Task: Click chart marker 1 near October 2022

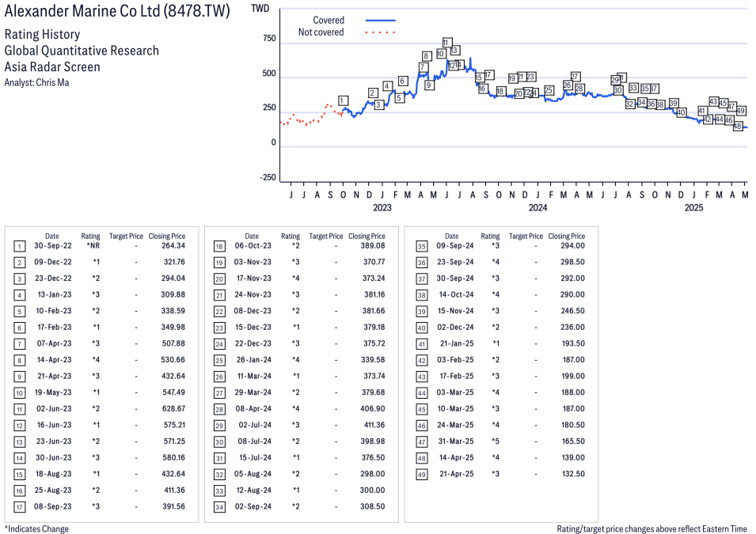Action: coord(343,100)
